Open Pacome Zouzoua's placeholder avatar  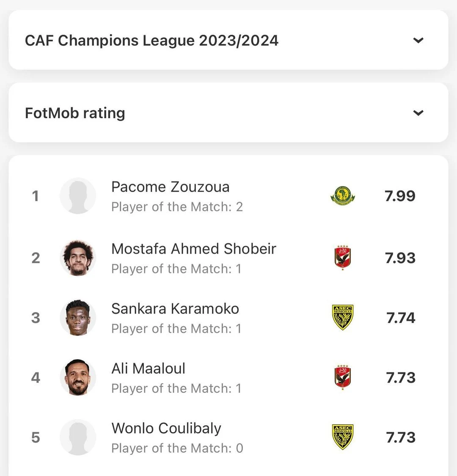tap(78, 196)
